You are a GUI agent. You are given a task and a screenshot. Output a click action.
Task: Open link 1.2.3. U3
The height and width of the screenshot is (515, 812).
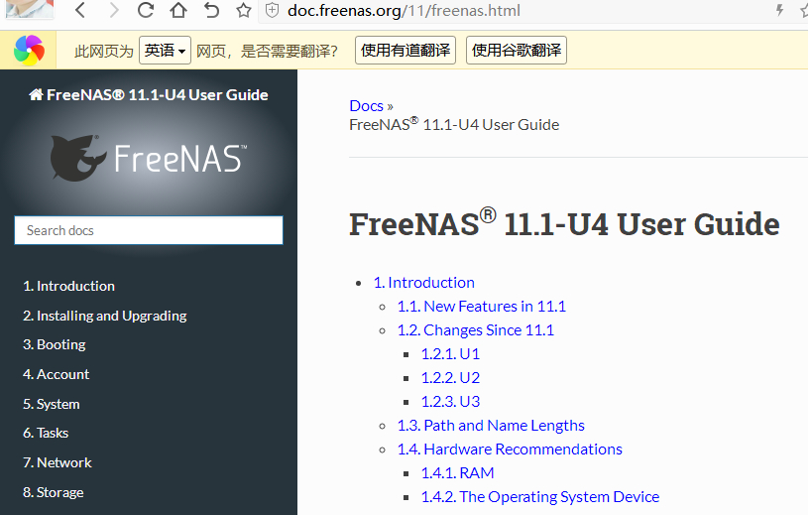450,402
